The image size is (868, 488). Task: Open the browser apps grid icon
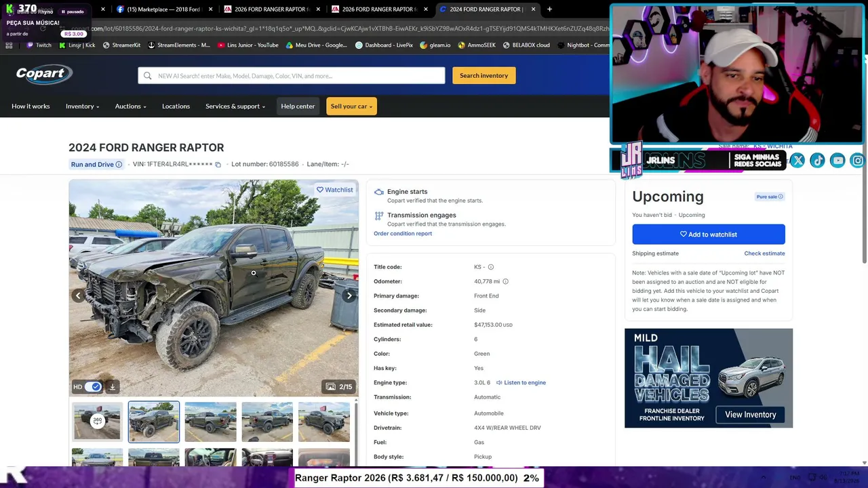click(9, 45)
